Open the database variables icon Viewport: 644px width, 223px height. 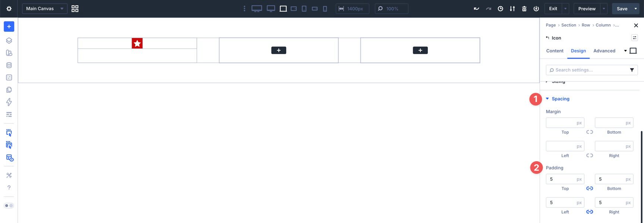point(9,65)
